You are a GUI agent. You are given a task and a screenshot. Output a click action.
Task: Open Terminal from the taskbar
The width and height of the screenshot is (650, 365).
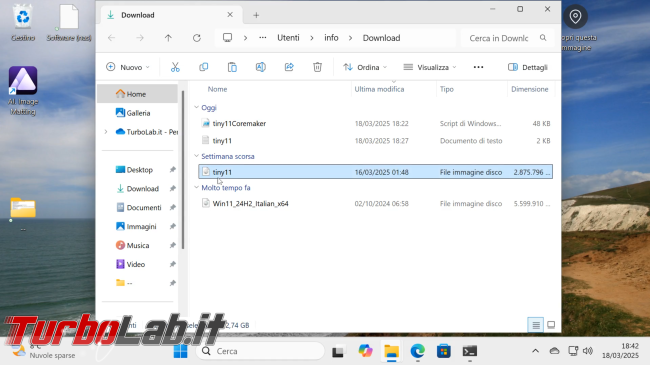(x=470, y=351)
